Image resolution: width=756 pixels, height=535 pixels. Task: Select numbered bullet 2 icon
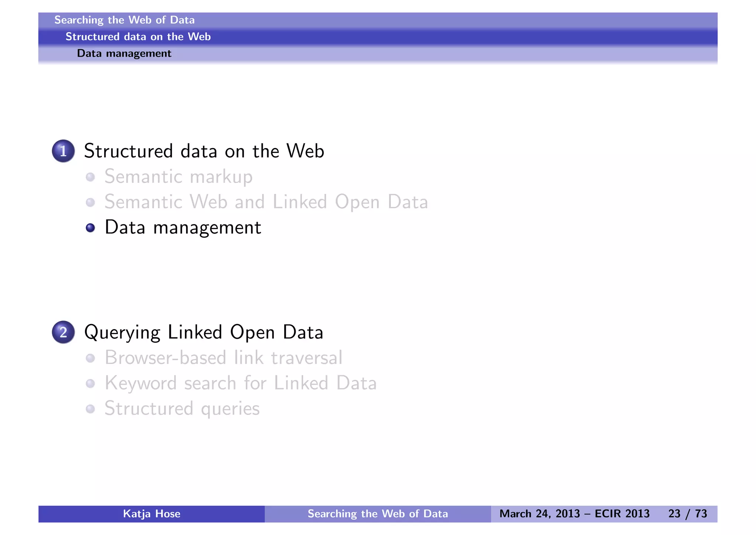(63, 332)
